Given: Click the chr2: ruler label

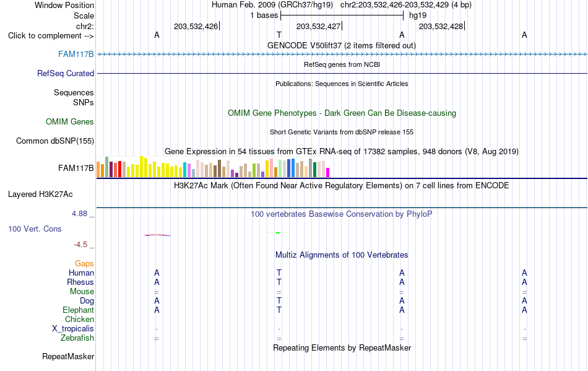Looking at the screenshot, I should (x=85, y=27).
